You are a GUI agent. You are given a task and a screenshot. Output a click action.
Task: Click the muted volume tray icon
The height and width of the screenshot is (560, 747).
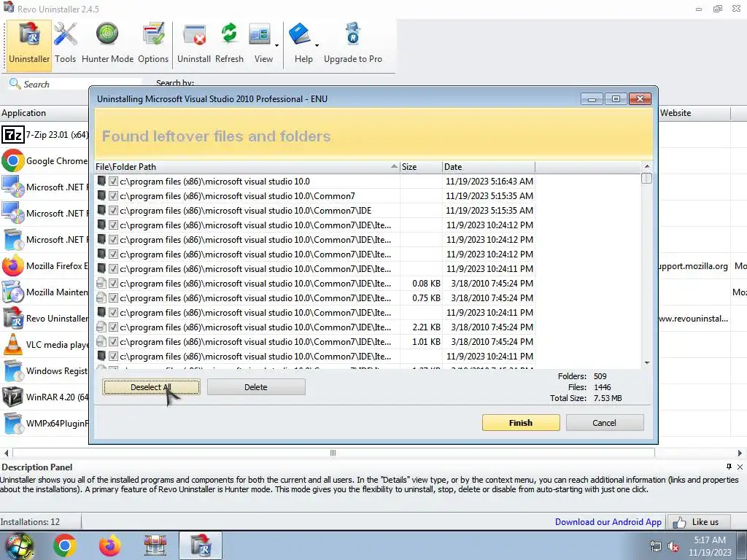[673, 547]
